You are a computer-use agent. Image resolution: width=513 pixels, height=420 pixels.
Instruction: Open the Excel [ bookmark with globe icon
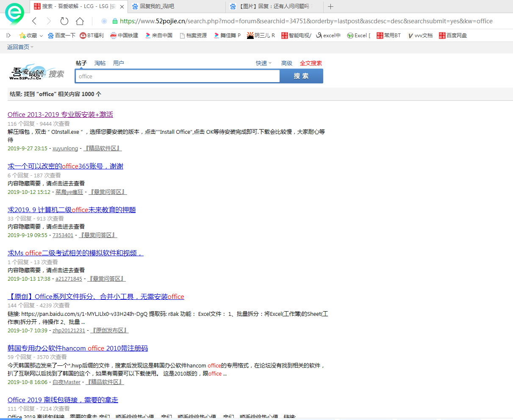(x=359, y=36)
